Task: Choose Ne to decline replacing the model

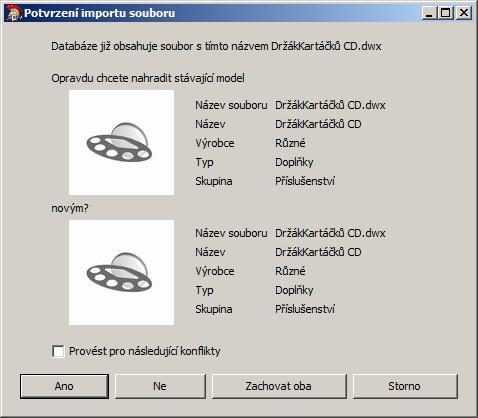Action: click(x=160, y=386)
